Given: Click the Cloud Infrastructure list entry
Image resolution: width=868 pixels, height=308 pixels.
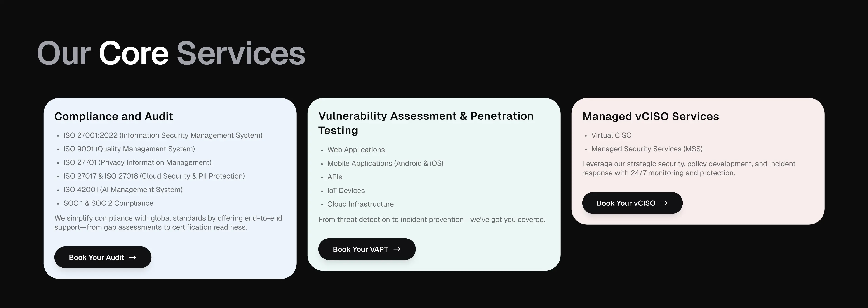Looking at the screenshot, I should 360,204.
